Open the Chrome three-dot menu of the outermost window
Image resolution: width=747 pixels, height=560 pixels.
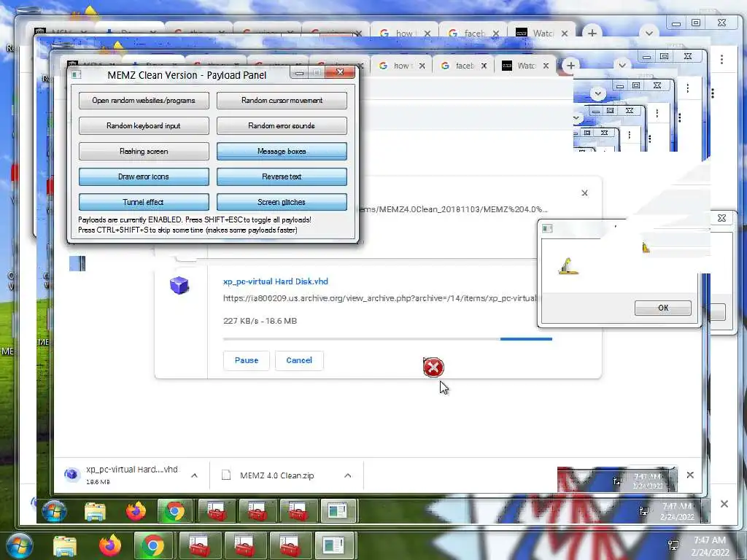click(x=721, y=59)
